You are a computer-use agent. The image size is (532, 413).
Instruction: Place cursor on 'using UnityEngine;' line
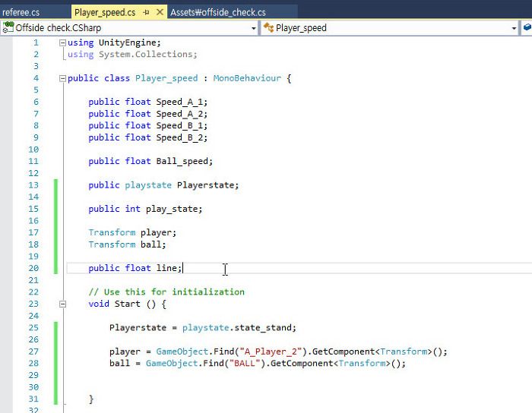(x=114, y=43)
